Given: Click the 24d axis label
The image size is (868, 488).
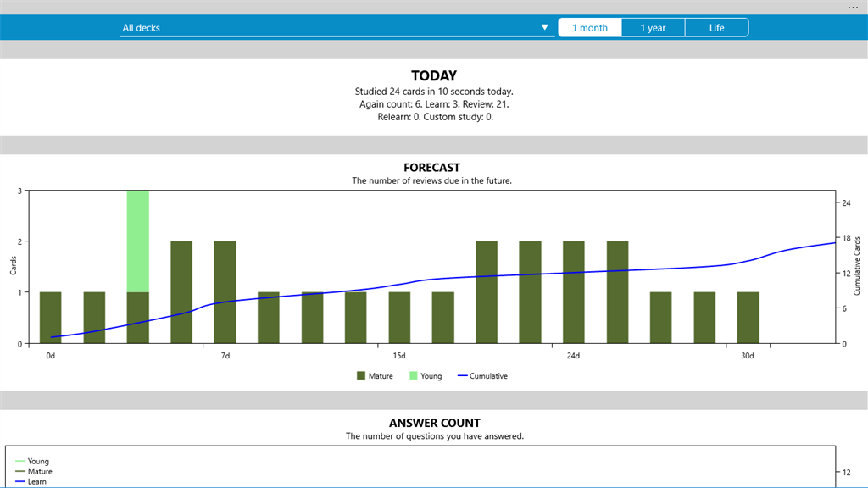Looking at the screenshot, I should (573, 356).
